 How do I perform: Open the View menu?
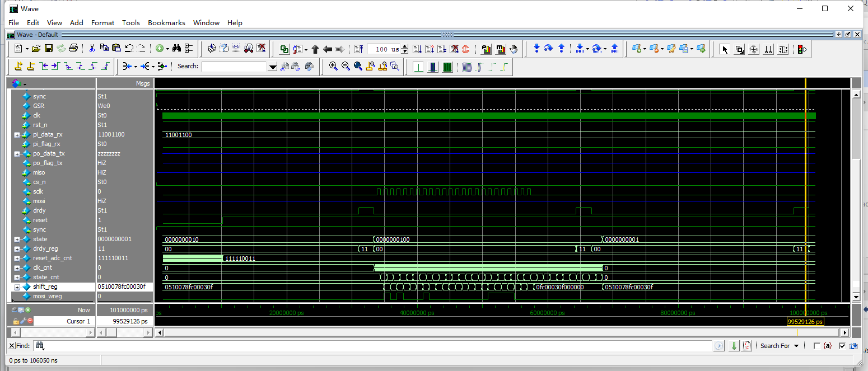tap(54, 22)
